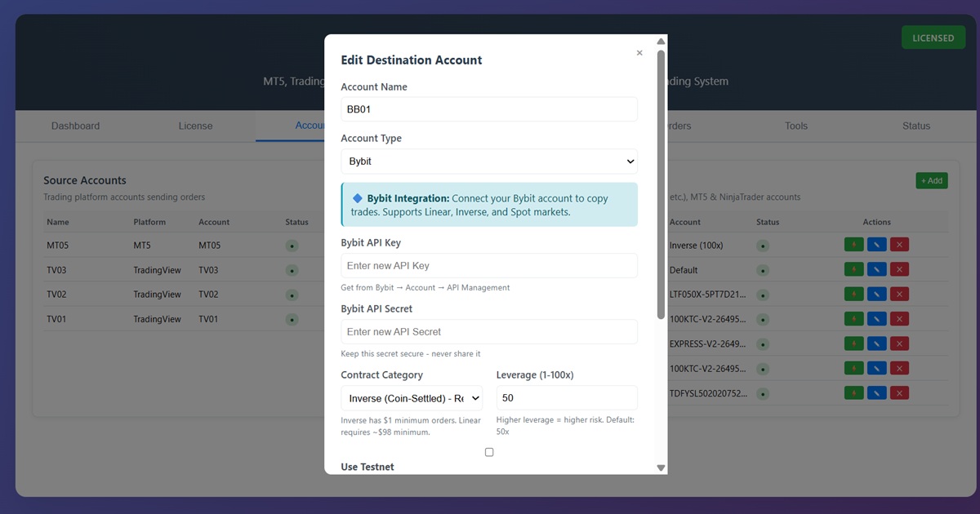
Task: Click the MT05 name cell in Source Accounts
Action: [57, 246]
